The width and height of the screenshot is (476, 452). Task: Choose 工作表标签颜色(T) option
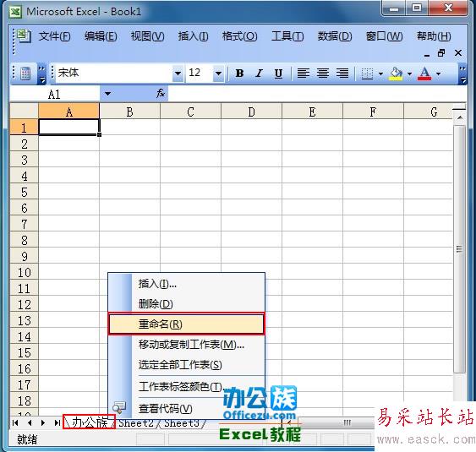(x=186, y=386)
